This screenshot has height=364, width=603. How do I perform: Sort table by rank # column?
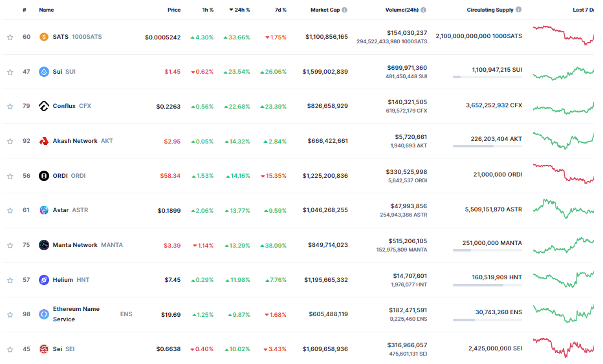24,10
